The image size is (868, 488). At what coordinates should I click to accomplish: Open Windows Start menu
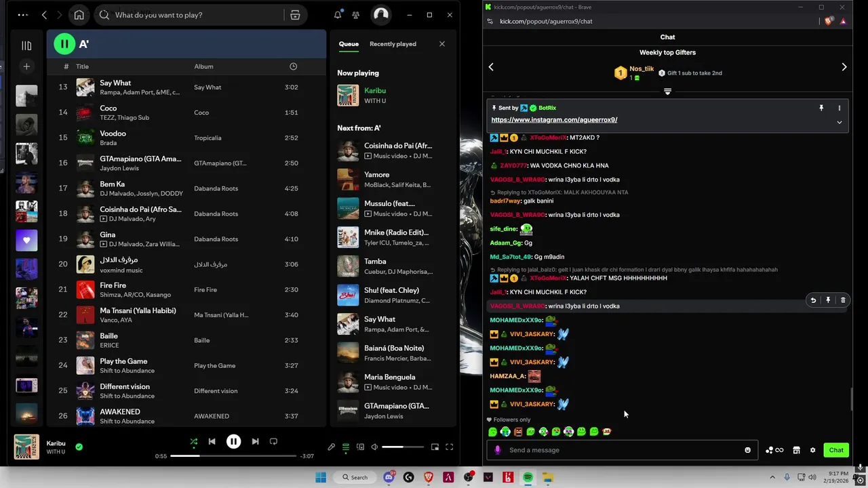tap(321, 477)
